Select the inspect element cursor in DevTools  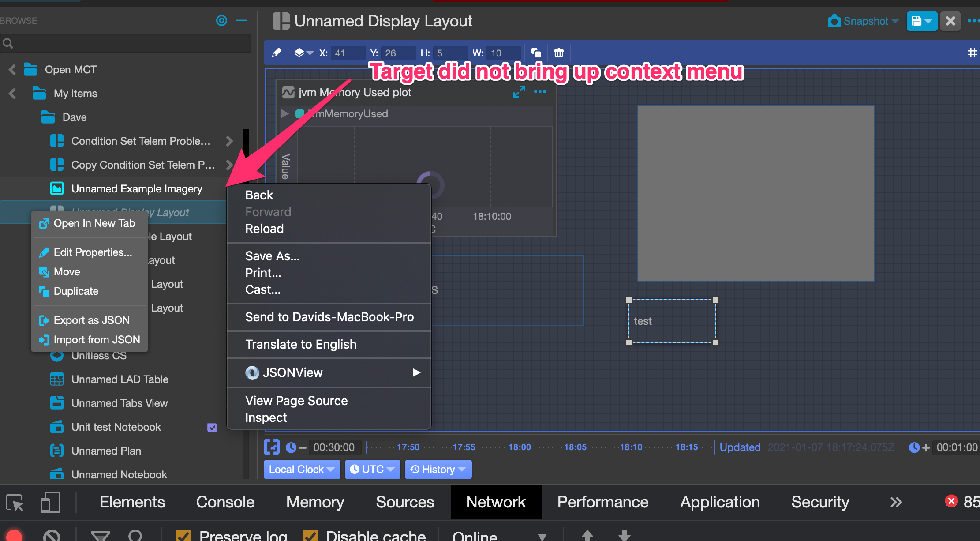pos(15,502)
